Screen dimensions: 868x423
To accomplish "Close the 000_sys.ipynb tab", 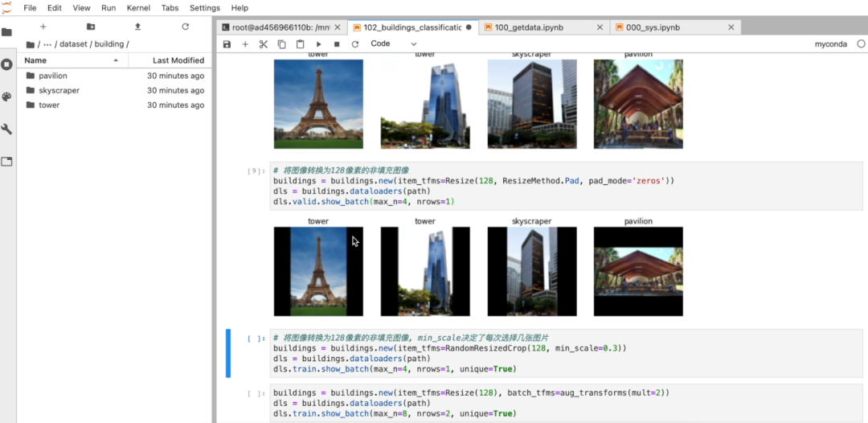I will (x=731, y=27).
